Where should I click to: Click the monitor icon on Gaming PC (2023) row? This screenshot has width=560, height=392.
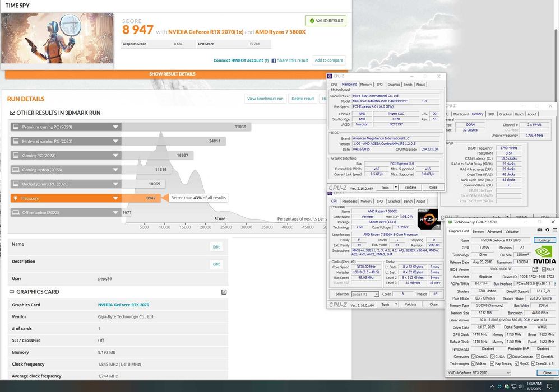(16, 155)
